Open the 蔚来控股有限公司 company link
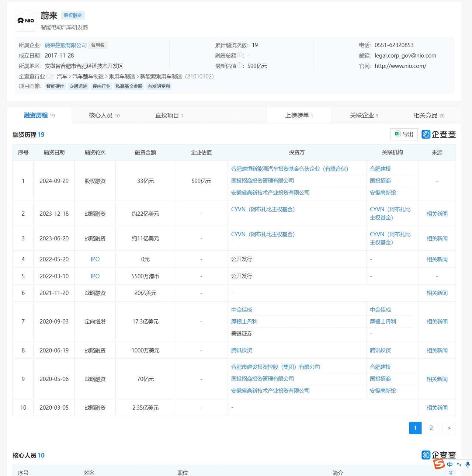Screen dimensions: 472x476 point(66,45)
